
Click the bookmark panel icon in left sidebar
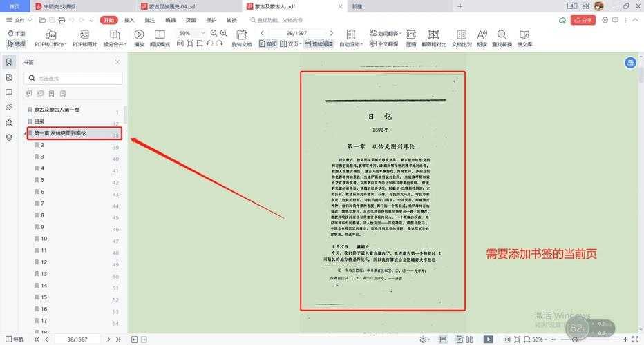(9, 62)
